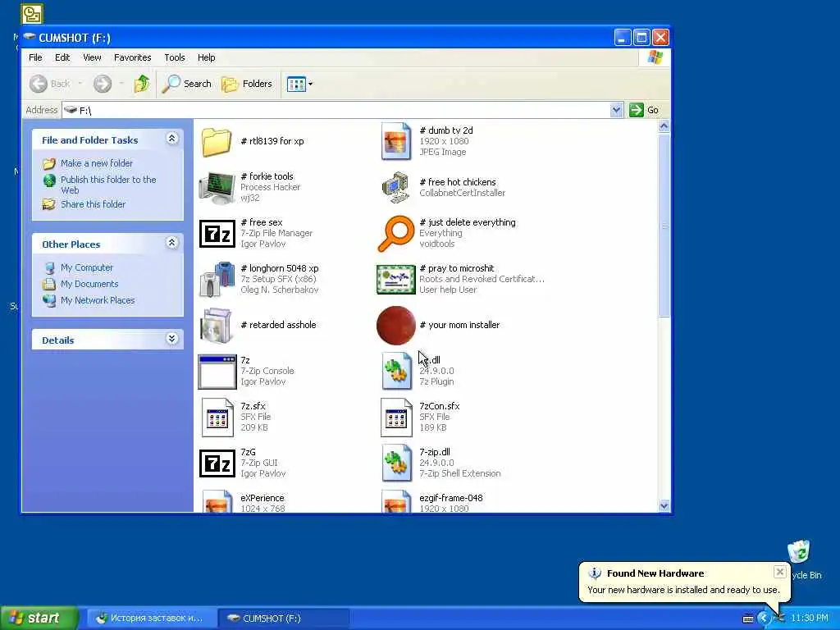Select the '# your mom installer' red ball icon
840x630 pixels.
pyautogui.click(x=396, y=325)
